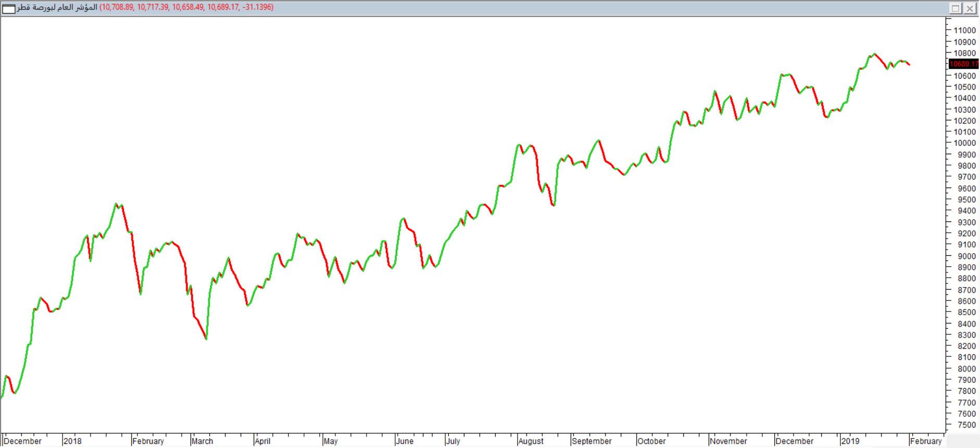
Task: Click the 9000 level on the price axis
Action: pos(966,256)
